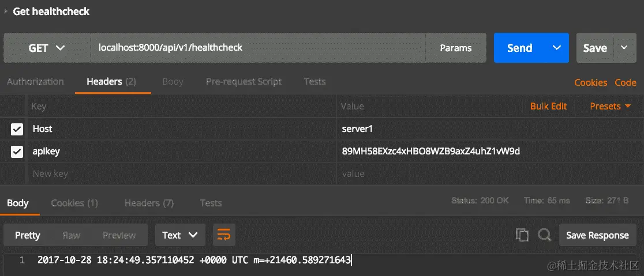Viewport: 644px width, 276px height.
Task: Expand the Get healthcheck title arrow
Action: pyautogui.click(x=6, y=11)
